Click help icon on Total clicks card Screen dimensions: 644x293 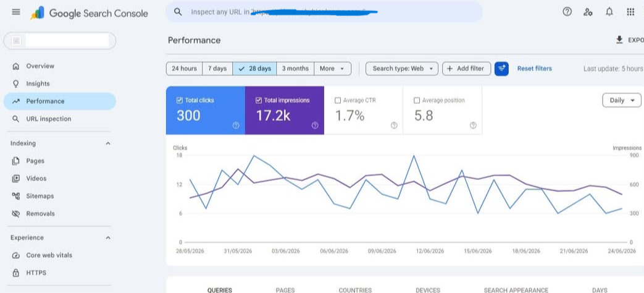pos(236,125)
